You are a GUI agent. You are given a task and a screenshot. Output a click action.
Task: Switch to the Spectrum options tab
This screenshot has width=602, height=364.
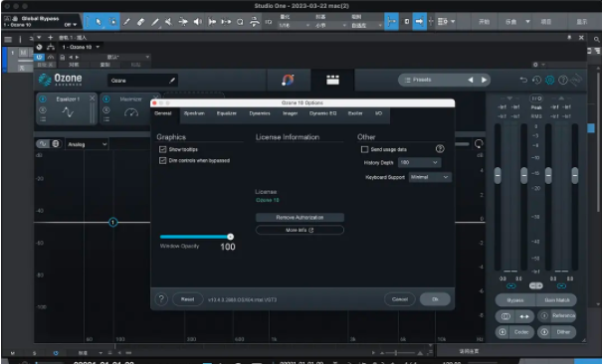pyautogui.click(x=194, y=113)
